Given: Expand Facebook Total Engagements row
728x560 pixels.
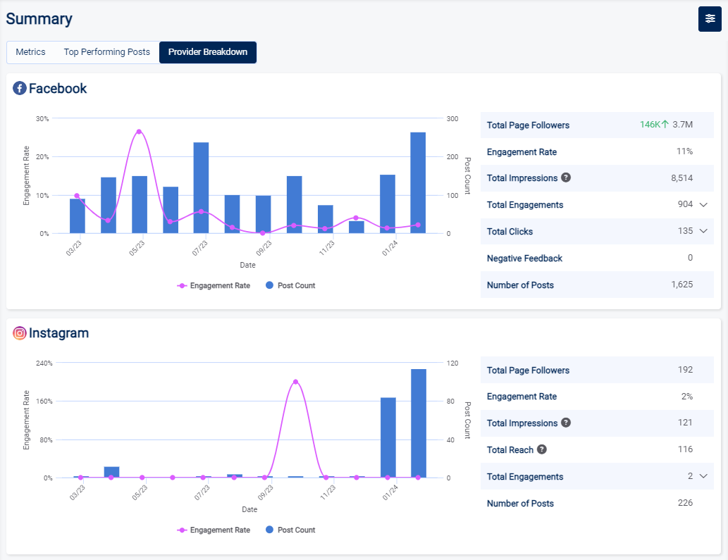Looking at the screenshot, I should click(x=703, y=205).
